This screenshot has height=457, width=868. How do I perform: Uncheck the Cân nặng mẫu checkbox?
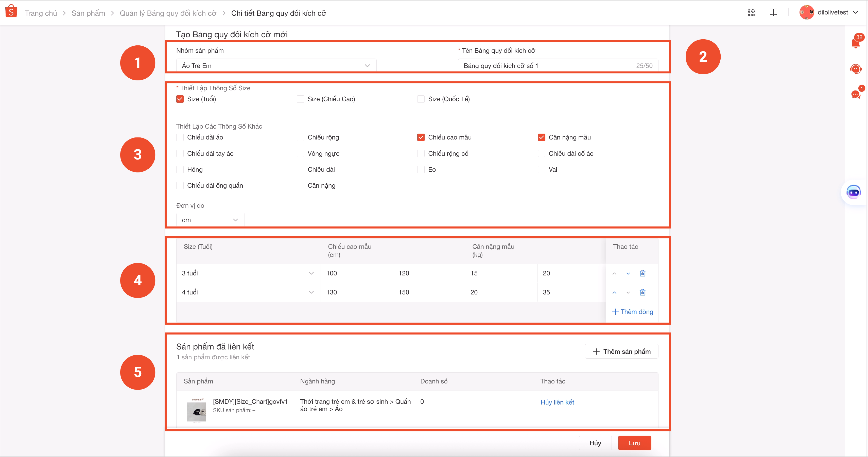pos(542,137)
